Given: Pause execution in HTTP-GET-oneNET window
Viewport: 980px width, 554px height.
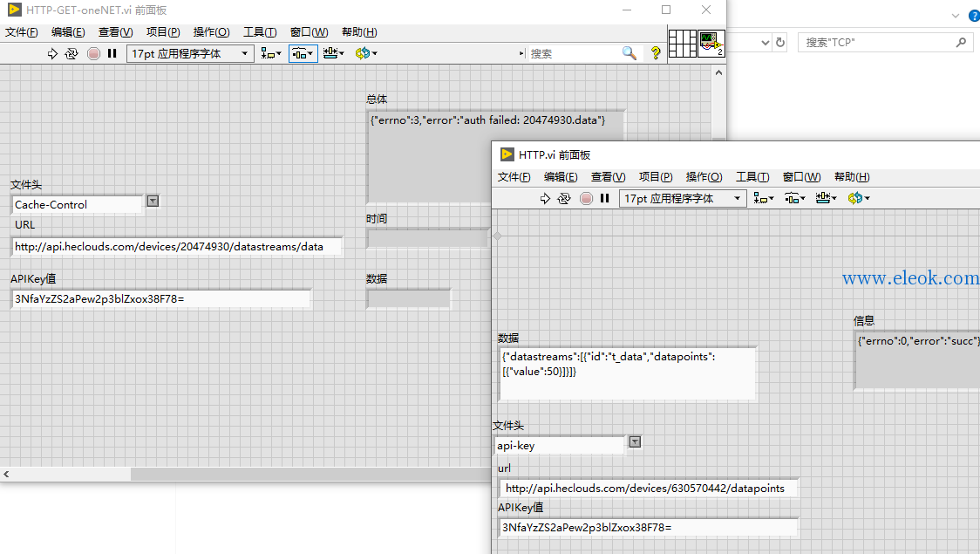Looking at the screenshot, I should click(112, 54).
